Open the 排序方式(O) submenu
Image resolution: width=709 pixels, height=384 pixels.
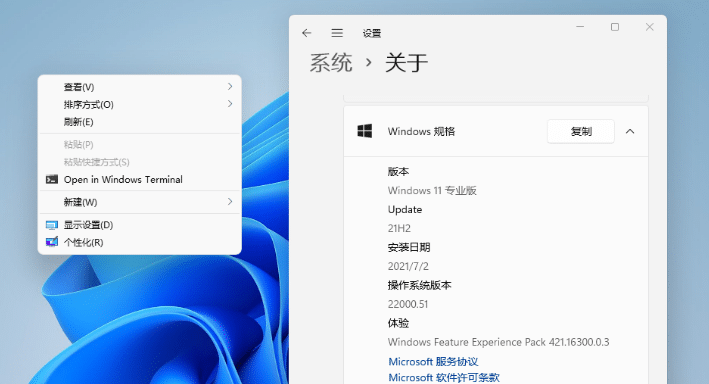(140, 104)
